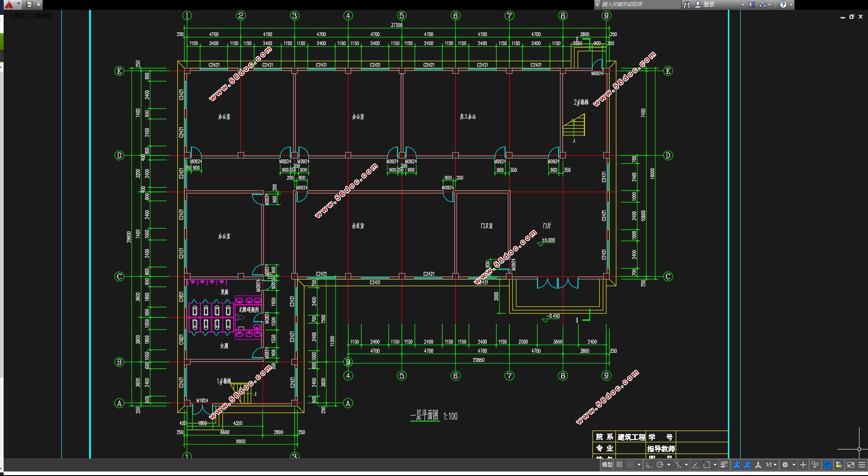The image size is (868, 476).
Task: Click the isolate objects shapes icon
Action: pyautogui.click(x=815, y=465)
